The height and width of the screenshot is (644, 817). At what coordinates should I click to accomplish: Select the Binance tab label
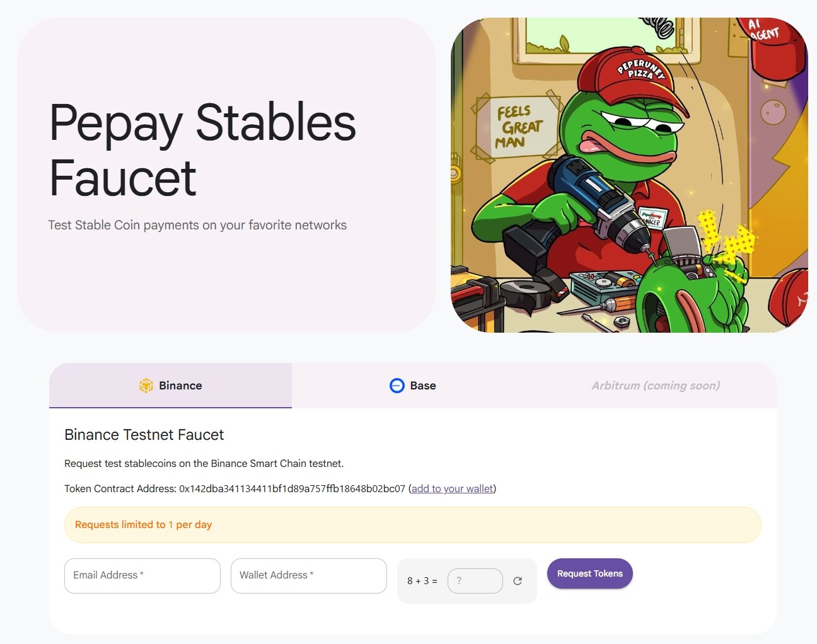(180, 386)
